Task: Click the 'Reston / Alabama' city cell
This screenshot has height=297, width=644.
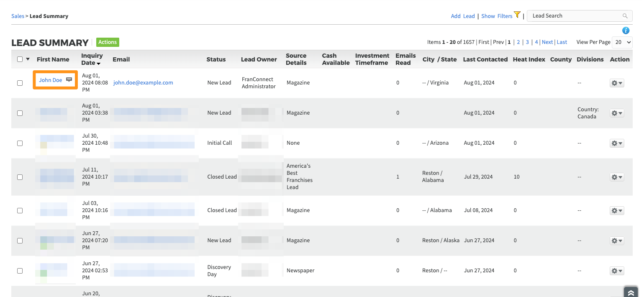Action: pos(433,177)
